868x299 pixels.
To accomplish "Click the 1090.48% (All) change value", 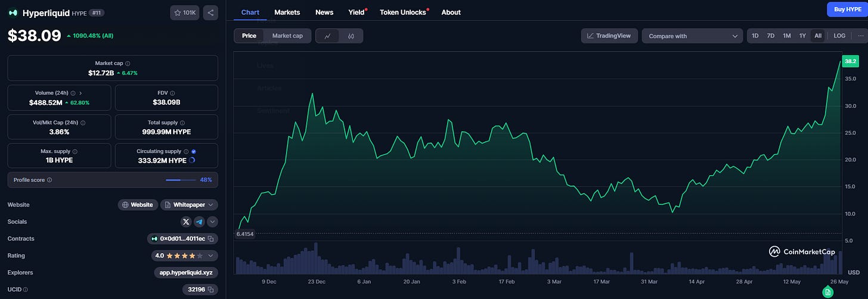I will 93,36.
